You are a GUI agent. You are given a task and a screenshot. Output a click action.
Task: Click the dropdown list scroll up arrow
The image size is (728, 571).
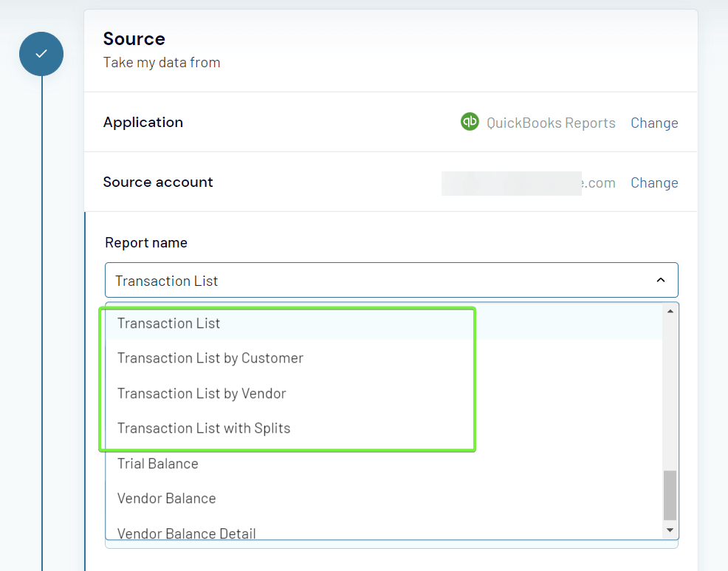click(x=670, y=311)
